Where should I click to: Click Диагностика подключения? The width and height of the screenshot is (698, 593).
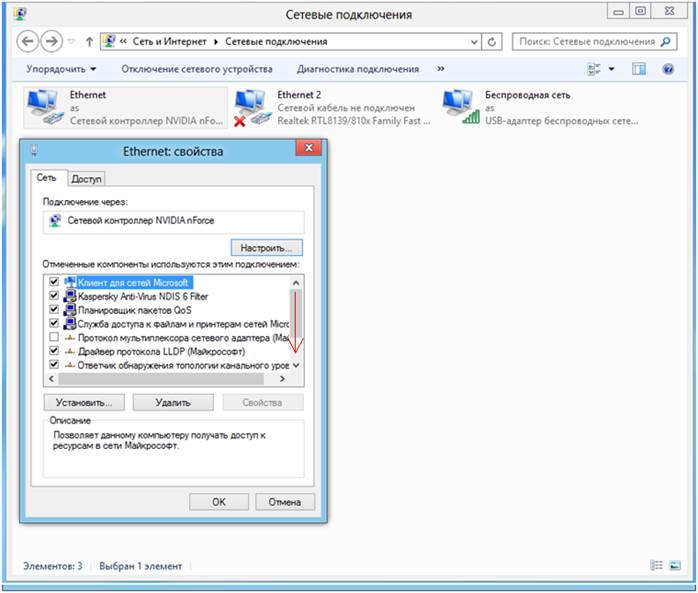tap(358, 69)
